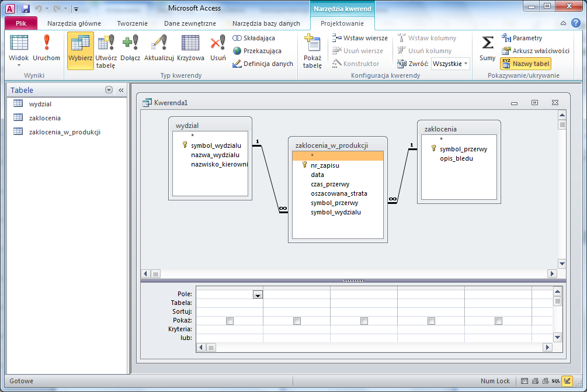Open the Plik file tab

[21, 23]
